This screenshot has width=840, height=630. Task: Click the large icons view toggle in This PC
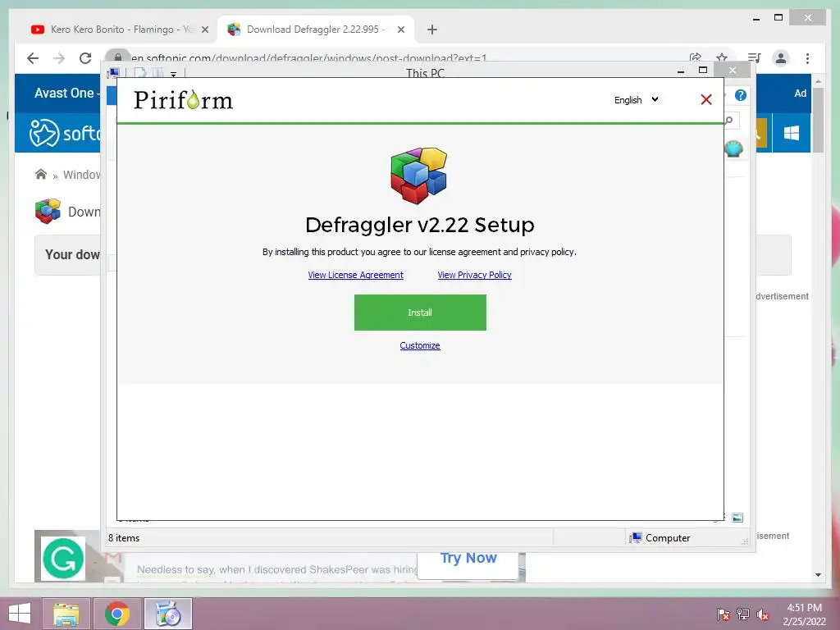[737, 518]
